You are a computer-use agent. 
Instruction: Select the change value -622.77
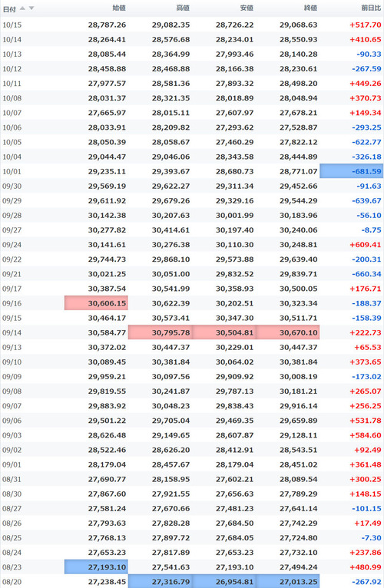point(366,142)
